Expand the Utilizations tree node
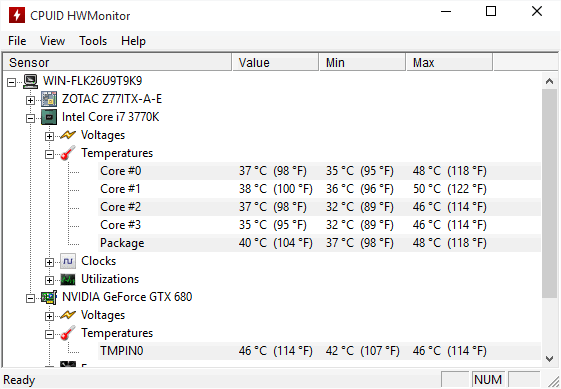 49,281
